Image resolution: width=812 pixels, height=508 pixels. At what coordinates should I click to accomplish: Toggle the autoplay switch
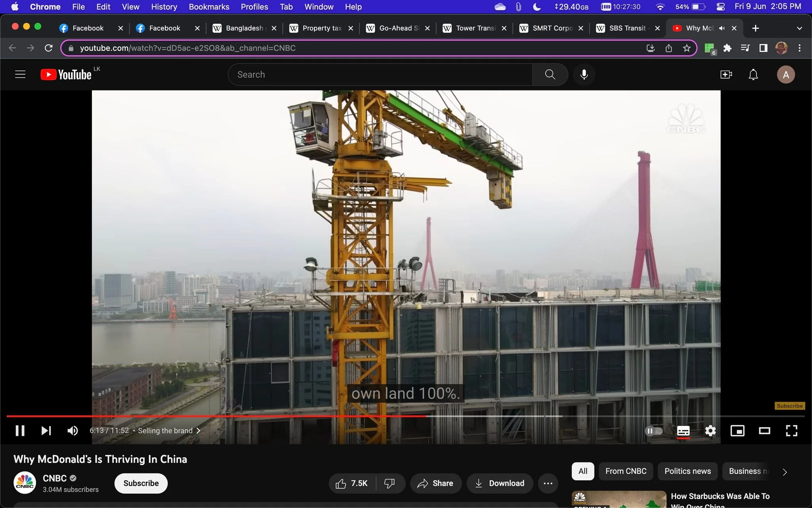pos(654,431)
